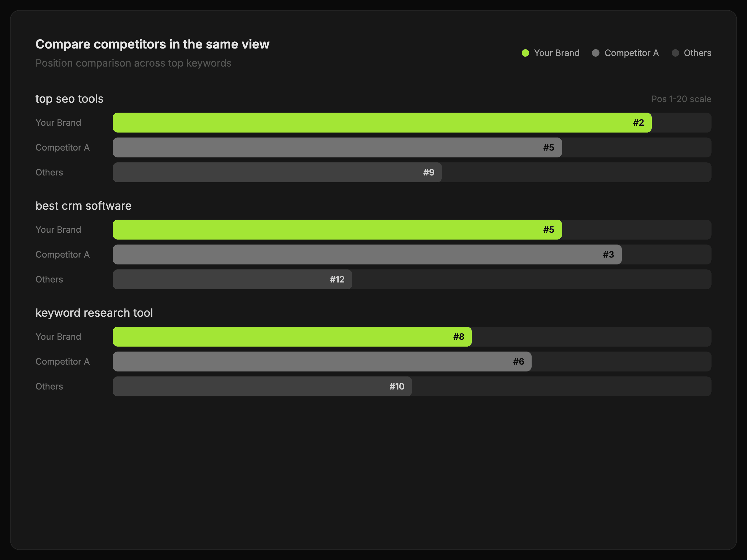Click the green Your Brand legend dot
This screenshot has height=560, width=747.
click(x=525, y=53)
